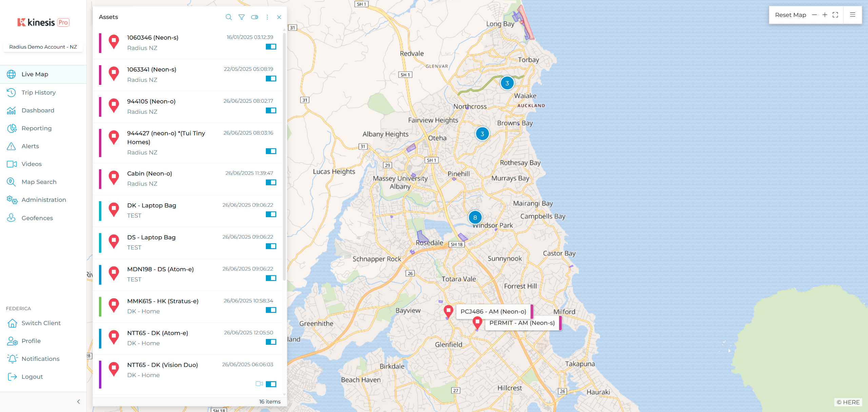Click Logout in the sidebar
The image size is (868, 412).
(x=32, y=377)
